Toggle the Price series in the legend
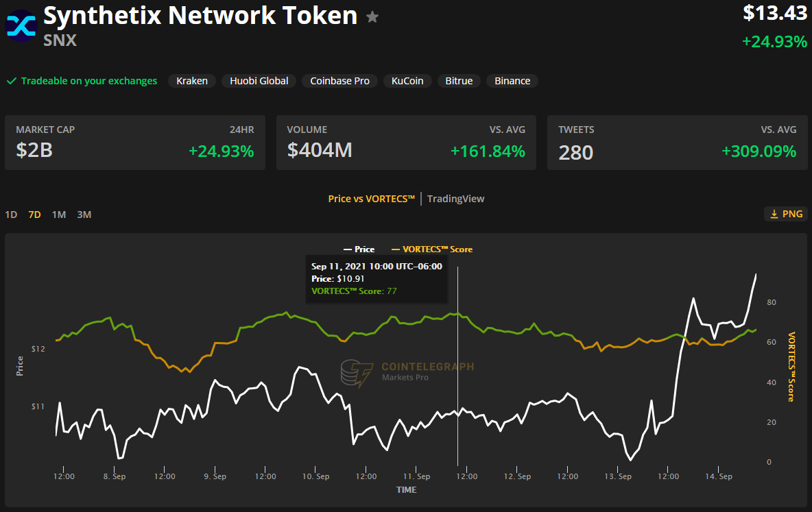This screenshot has height=512, width=812. tap(359, 249)
